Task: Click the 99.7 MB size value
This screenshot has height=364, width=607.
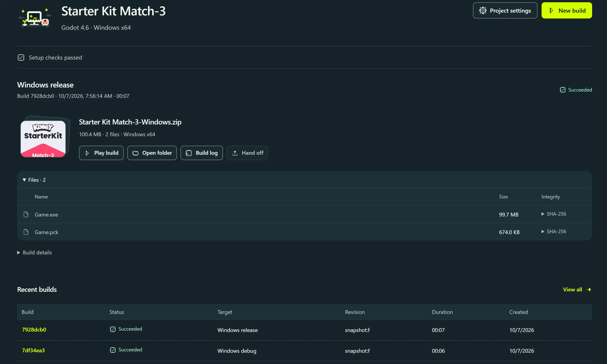Action: 509,215
